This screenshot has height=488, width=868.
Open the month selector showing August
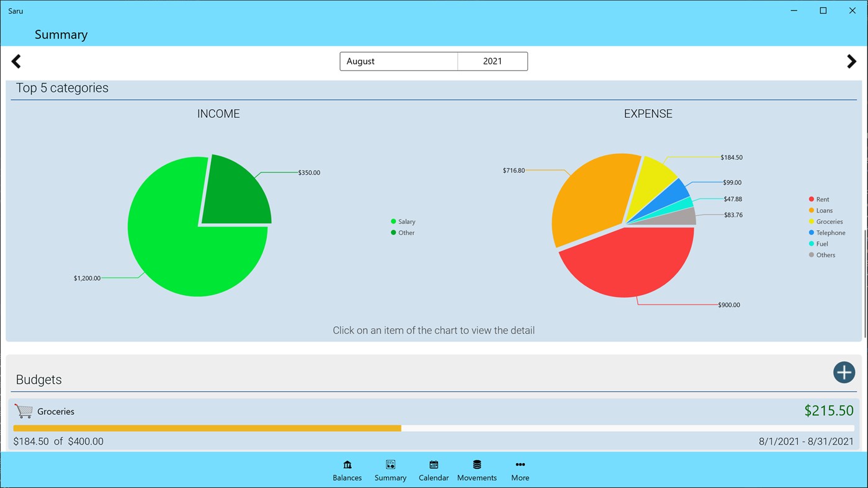pos(398,61)
